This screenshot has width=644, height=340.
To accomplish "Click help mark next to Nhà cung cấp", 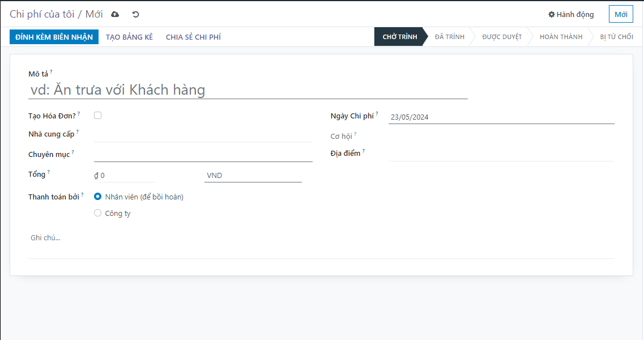I will click(77, 131).
